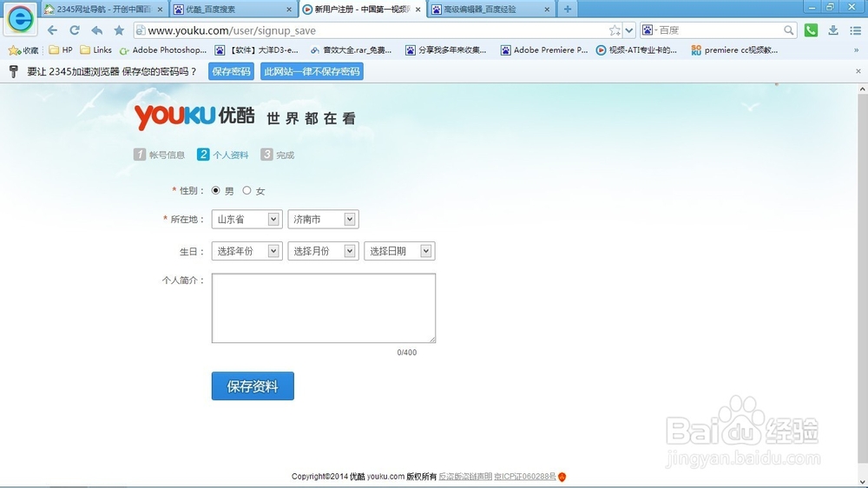Select 男 gender radio button
868x488 pixels.
coord(216,190)
